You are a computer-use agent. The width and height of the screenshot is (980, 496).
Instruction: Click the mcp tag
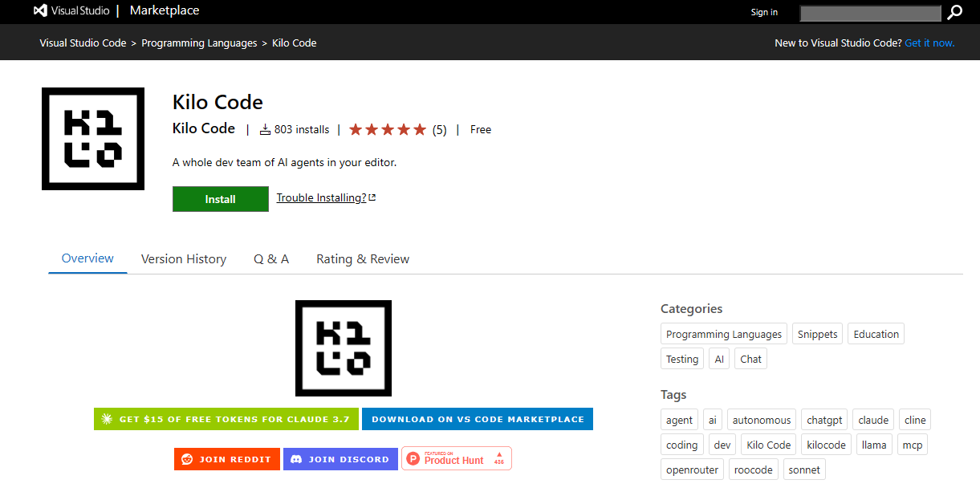click(x=912, y=445)
